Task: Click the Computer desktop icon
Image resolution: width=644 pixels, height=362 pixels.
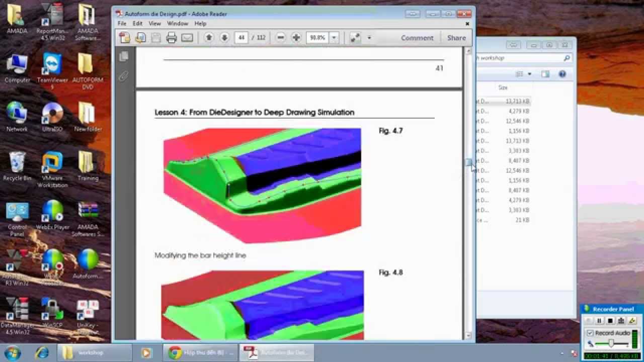Action: (x=17, y=68)
